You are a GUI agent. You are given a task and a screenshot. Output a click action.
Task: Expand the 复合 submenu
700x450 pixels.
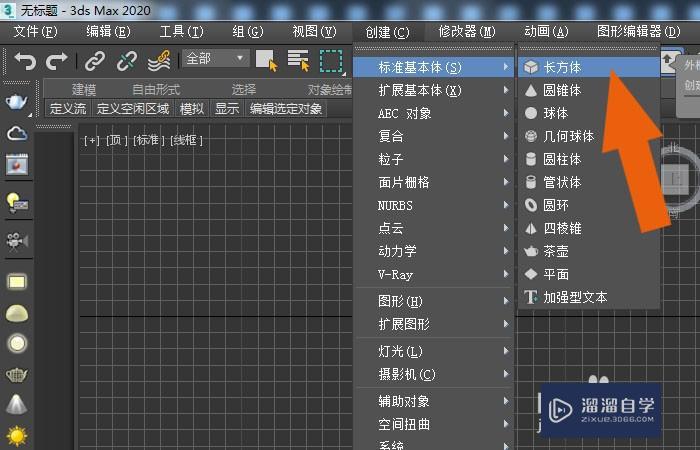click(x=433, y=136)
